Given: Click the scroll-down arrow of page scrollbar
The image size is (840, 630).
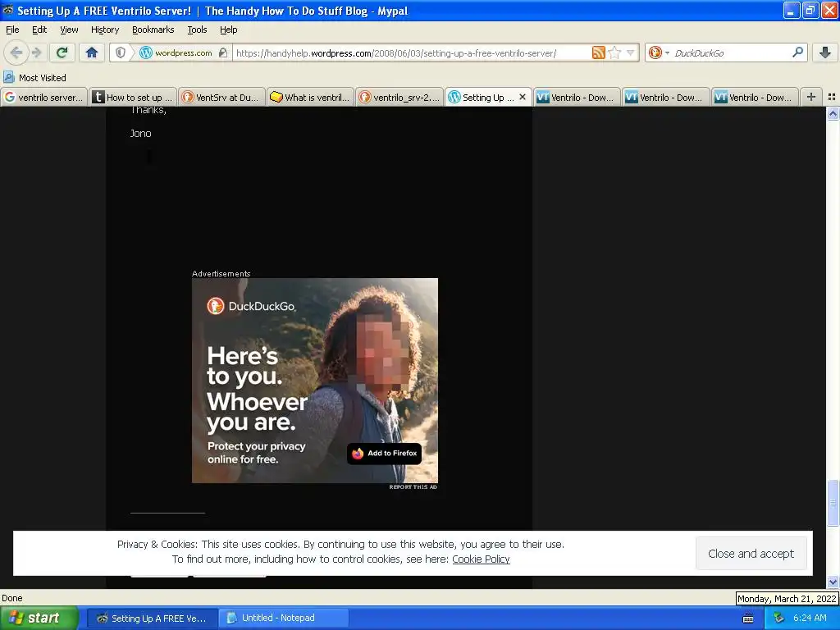Looking at the screenshot, I should pos(833,582).
